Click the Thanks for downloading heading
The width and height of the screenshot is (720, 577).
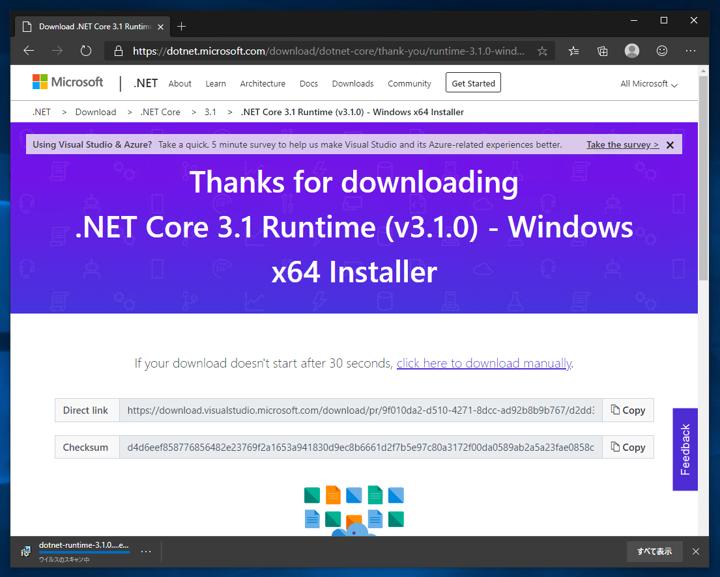pos(354,182)
